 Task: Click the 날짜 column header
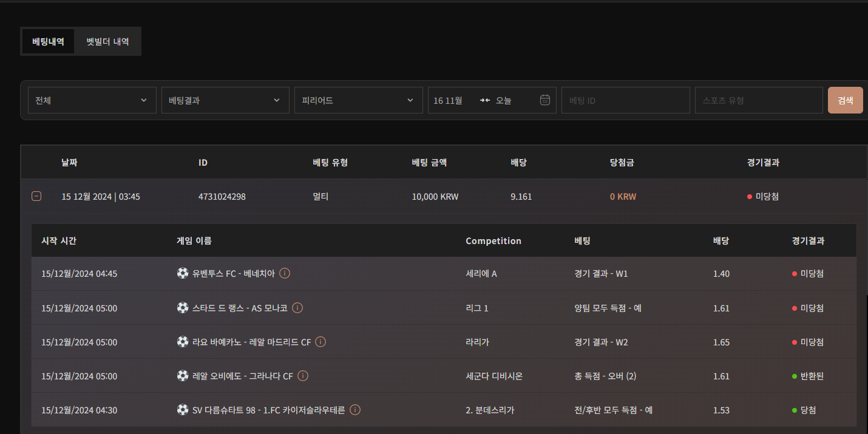click(x=69, y=162)
